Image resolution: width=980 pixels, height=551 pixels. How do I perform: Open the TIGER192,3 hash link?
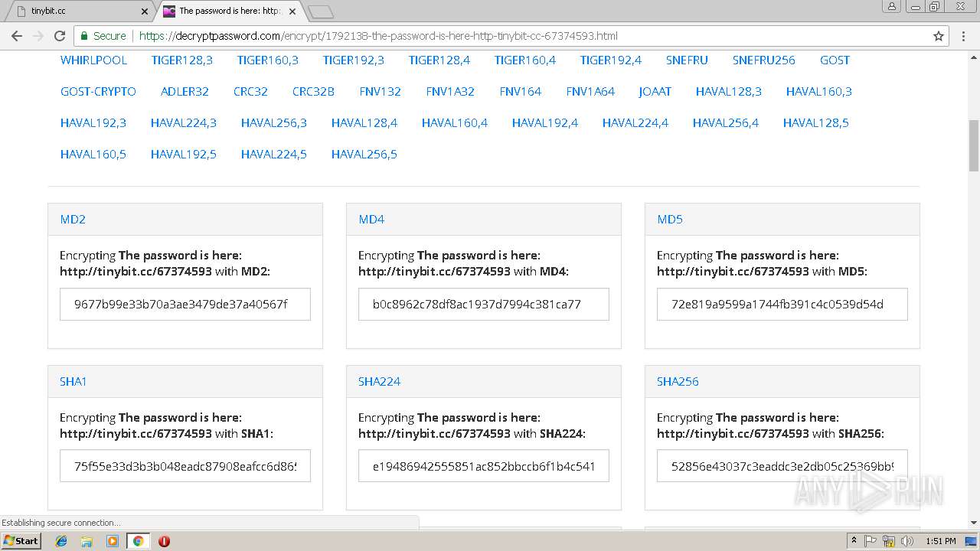tap(353, 60)
